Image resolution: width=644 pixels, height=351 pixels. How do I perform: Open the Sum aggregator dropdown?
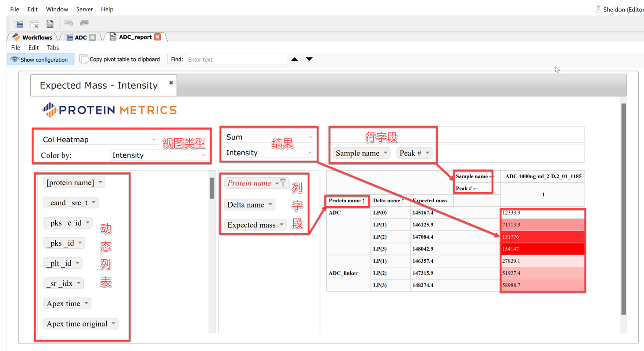[269, 137]
